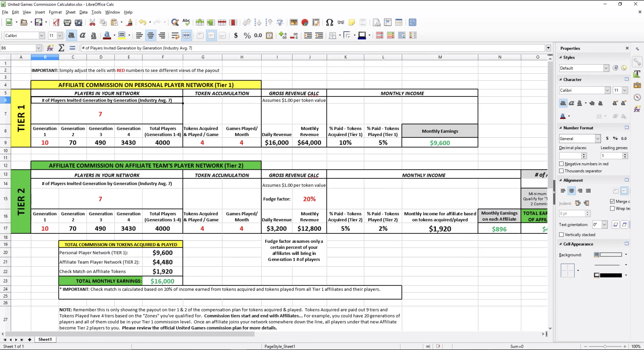Open the Format menu

55,12
